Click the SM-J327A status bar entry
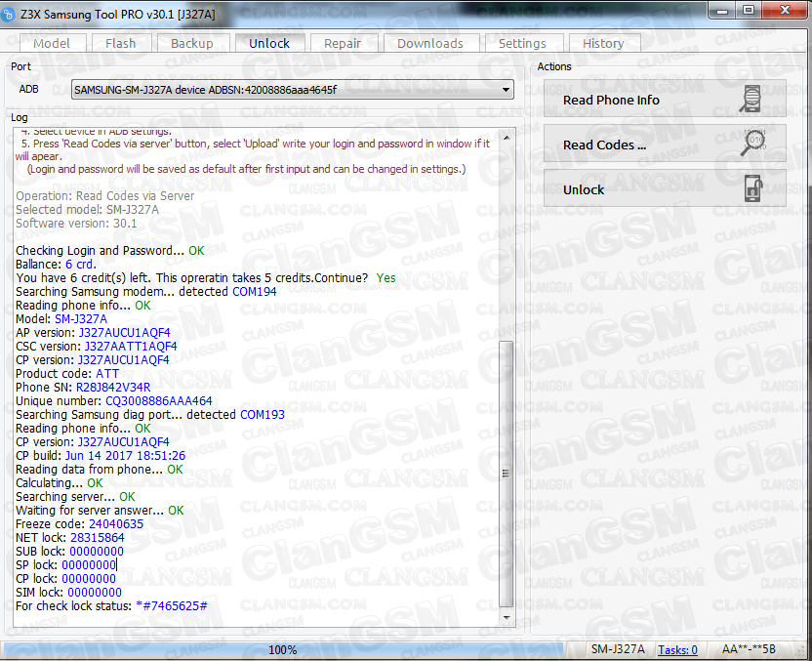 coord(618,649)
